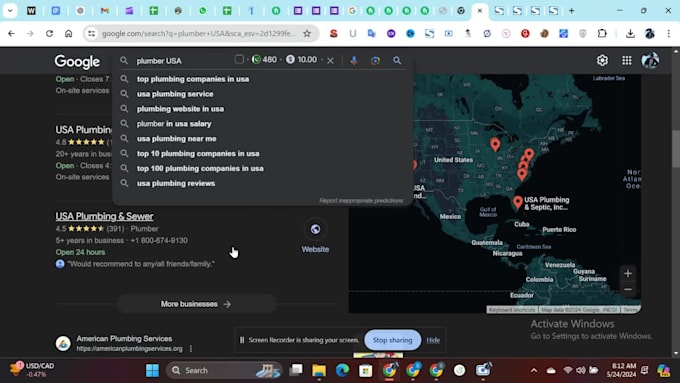680x383 pixels.
Task: Select suggestion 'plumber in usa salary'
Action: [174, 124]
